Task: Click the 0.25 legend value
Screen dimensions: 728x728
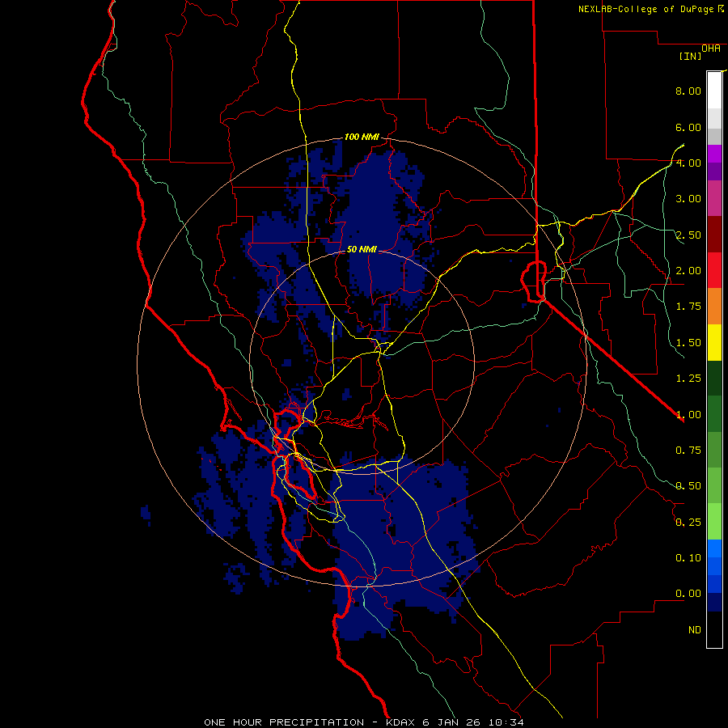Action: [688, 523]
